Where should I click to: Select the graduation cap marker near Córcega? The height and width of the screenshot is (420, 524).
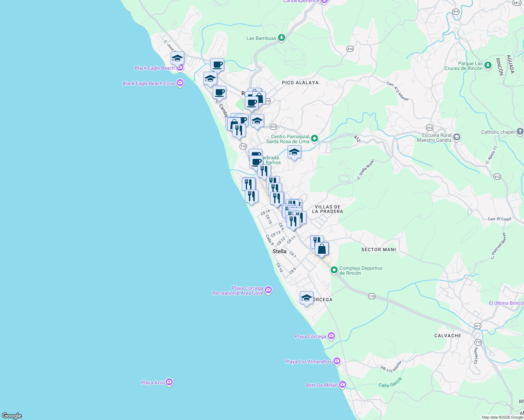306,298
